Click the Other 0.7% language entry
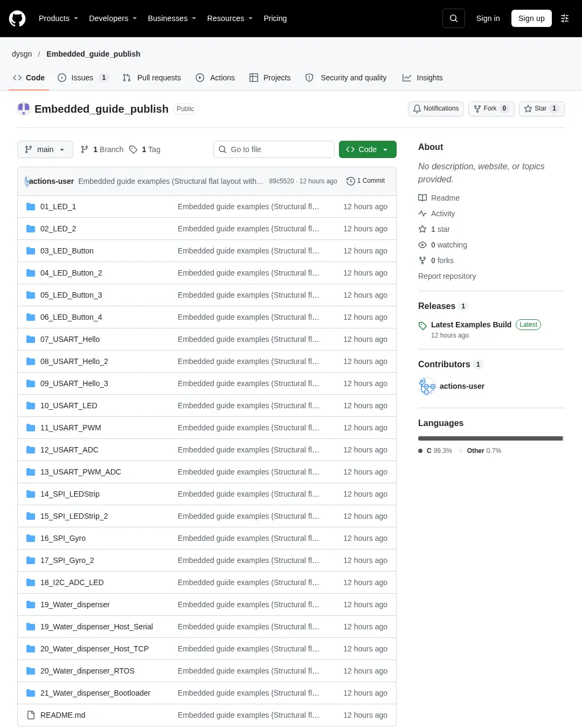Screen dimensions: 582x728 click(480, 451)
